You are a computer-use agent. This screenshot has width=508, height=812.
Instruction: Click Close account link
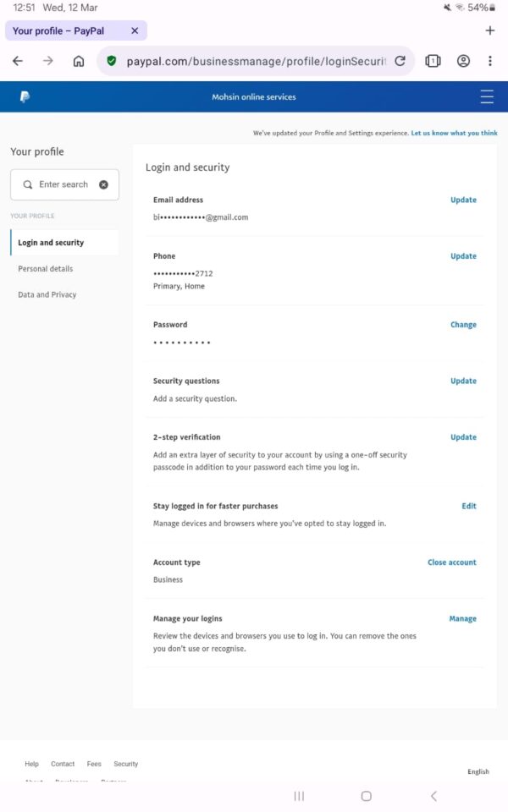pyautogui.click(x=451, y=562)
